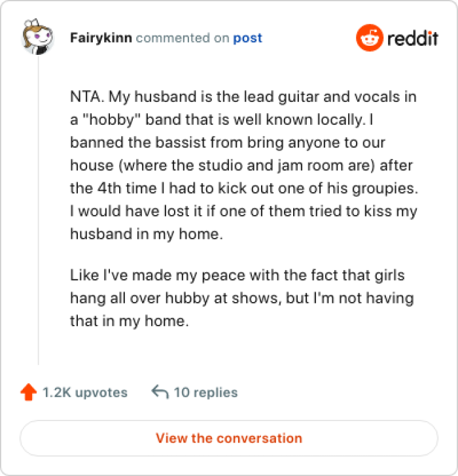Follow the blue "post" link
The width and height of the screenshot is (458, 476).
pyautogui.click(x=247, y=38)
